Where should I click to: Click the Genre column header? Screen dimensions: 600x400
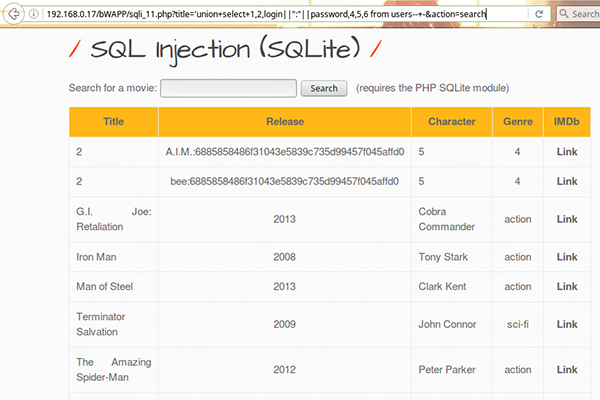coord(518,122)
